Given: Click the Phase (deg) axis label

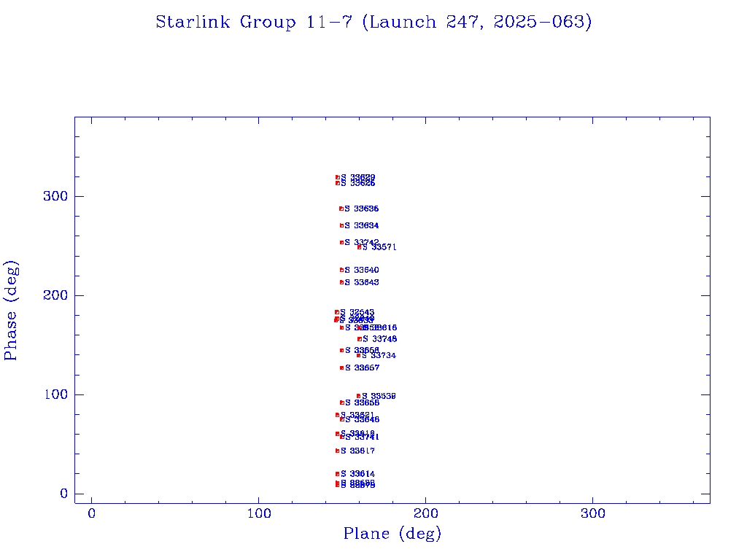Looking at the screenshot, I should [x=11, y=310].
